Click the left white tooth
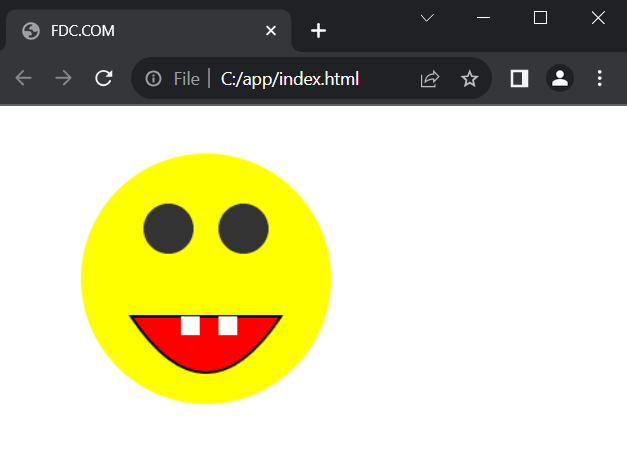 tap(190, 326)
